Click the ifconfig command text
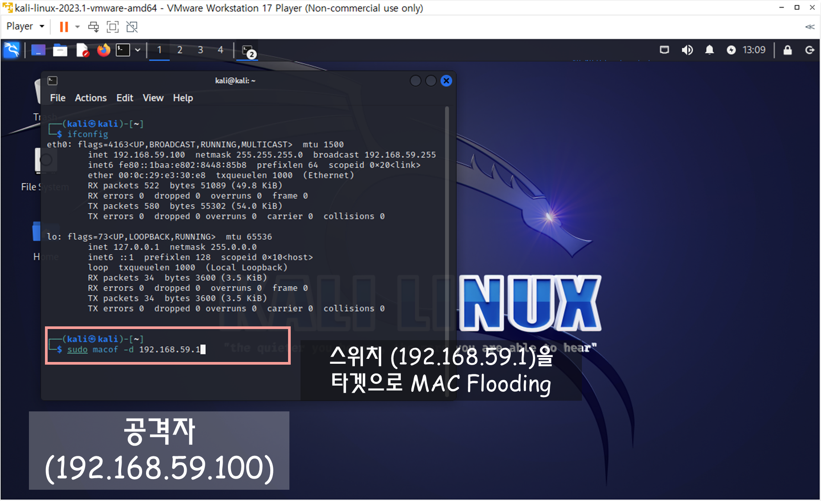 click(88, 134)
